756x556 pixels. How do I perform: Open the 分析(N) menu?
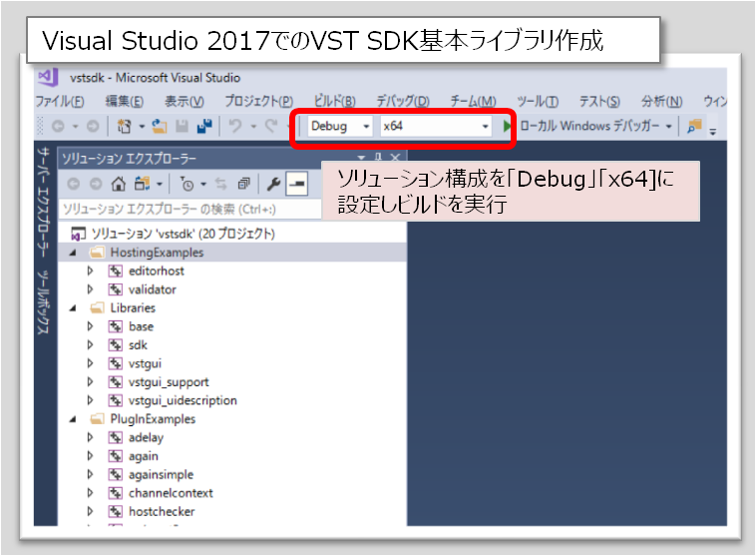[661, 101]
